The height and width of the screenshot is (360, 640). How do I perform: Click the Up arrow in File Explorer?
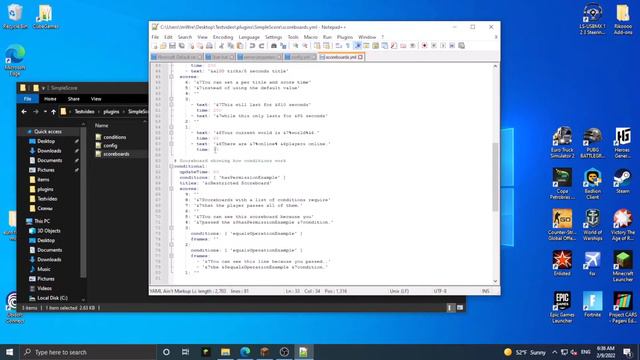tap(53, 111)
